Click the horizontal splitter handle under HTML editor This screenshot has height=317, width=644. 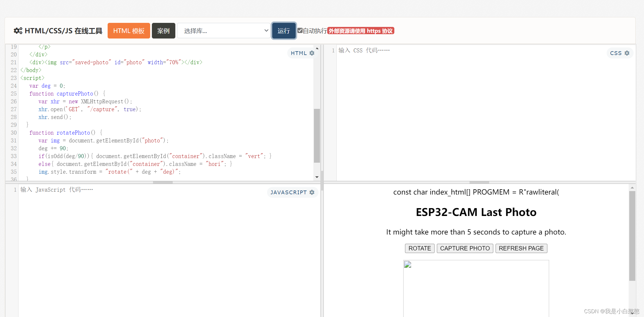point(163,182)
